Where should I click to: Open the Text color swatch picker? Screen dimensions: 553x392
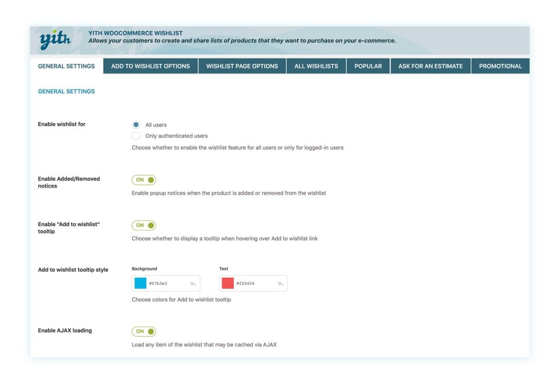(x=228, y=283)
